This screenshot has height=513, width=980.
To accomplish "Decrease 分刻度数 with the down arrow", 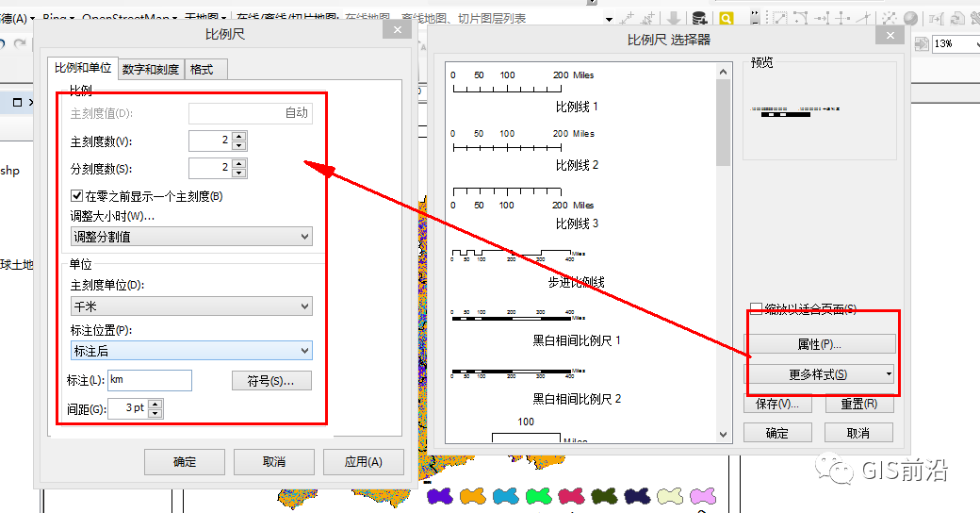I will click(x=238, y=173).
